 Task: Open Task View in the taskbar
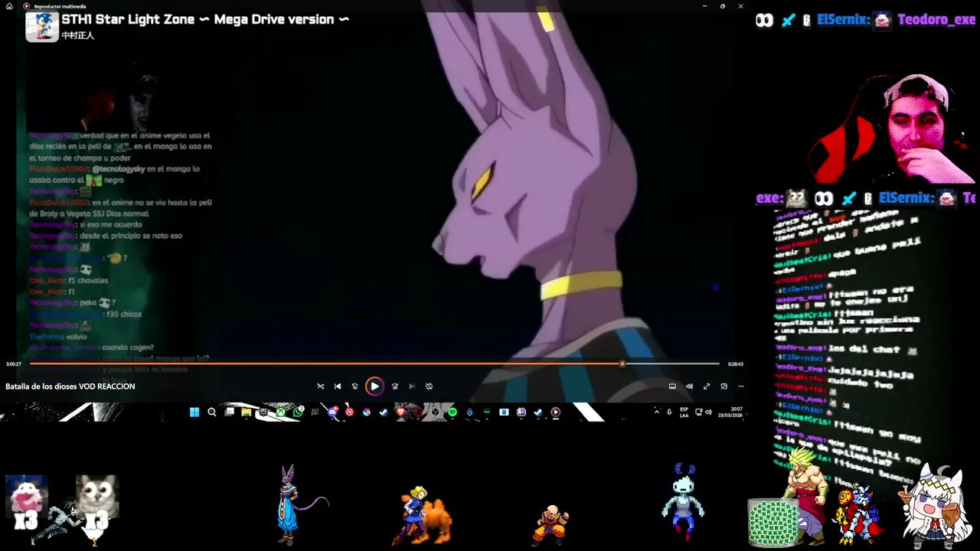click(x=229, y=412)
